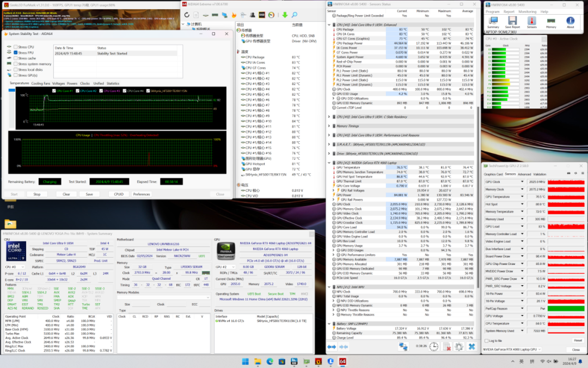The width and height of the screenshot is (588, 368).
Task: Open the About info icon in HWiNFO64
Action: click(x=570, y=22)
